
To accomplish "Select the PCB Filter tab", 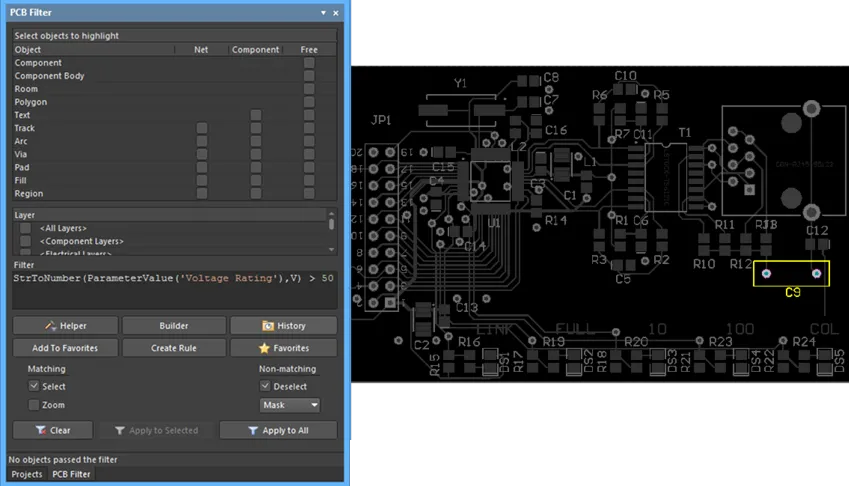I will click(71, 474).
